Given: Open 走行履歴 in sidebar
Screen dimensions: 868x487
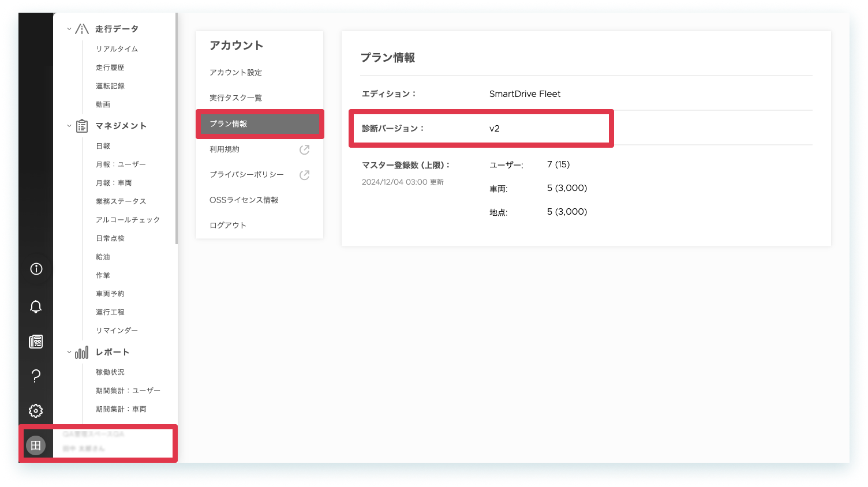Looking at the screenshot, I should [110, 68].
